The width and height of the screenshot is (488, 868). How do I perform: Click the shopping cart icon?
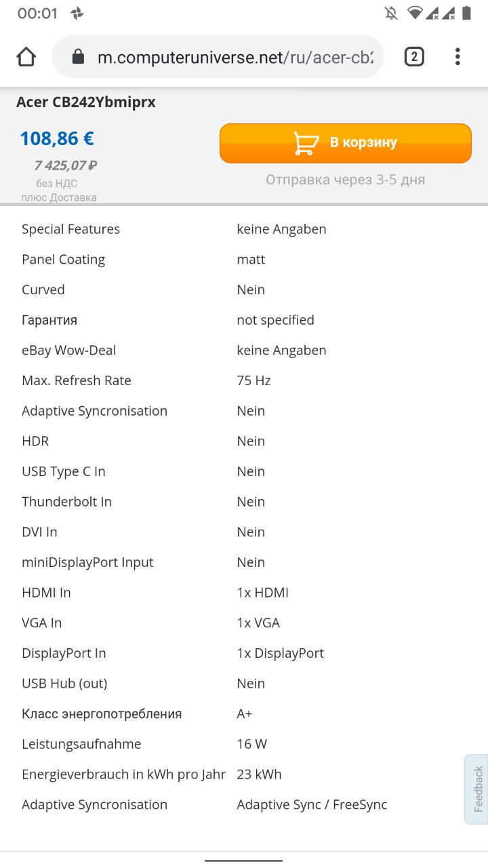click(306, 143)
